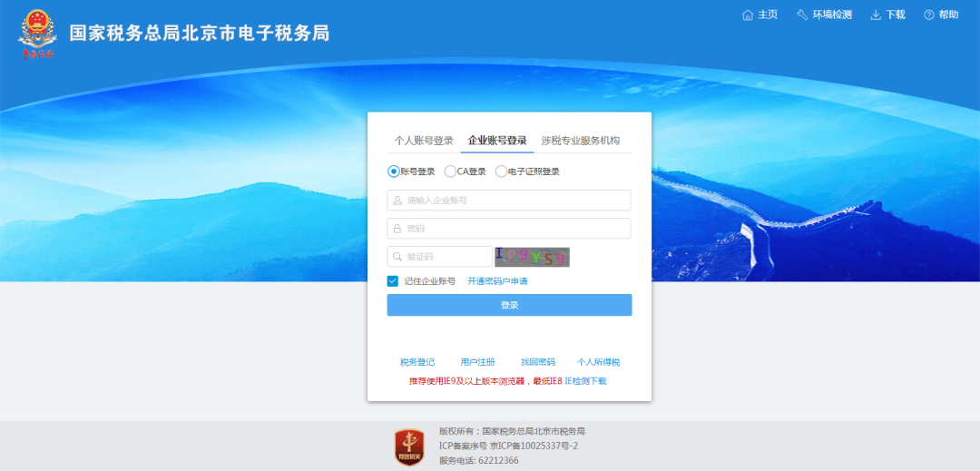980x471 pixels.
Task: Open the 用户注册 link
Action: pyautogui.click(x=477, y=362)
